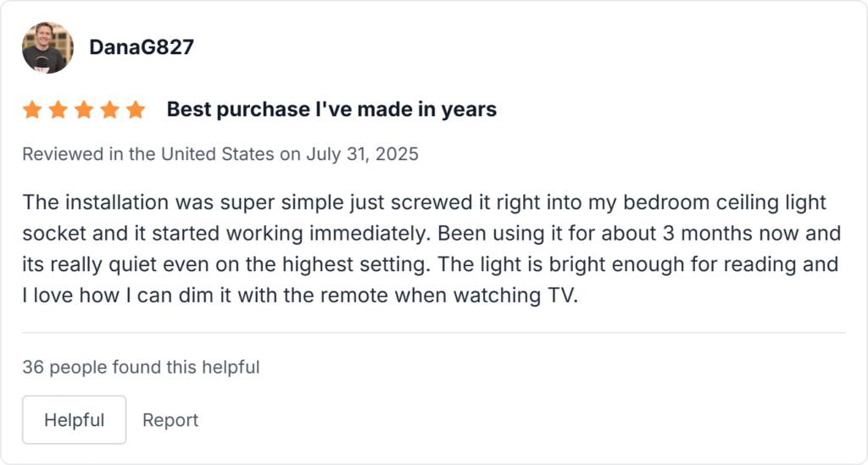Click the DanaG827 reviewer username
Viewport: 868px width, 465px height.
pyautogui.click(x=141, y=47)
